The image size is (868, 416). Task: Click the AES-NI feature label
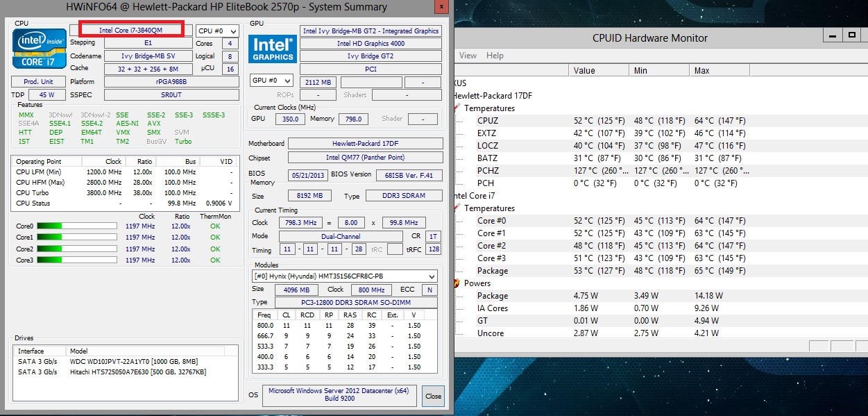click(127, 123)
